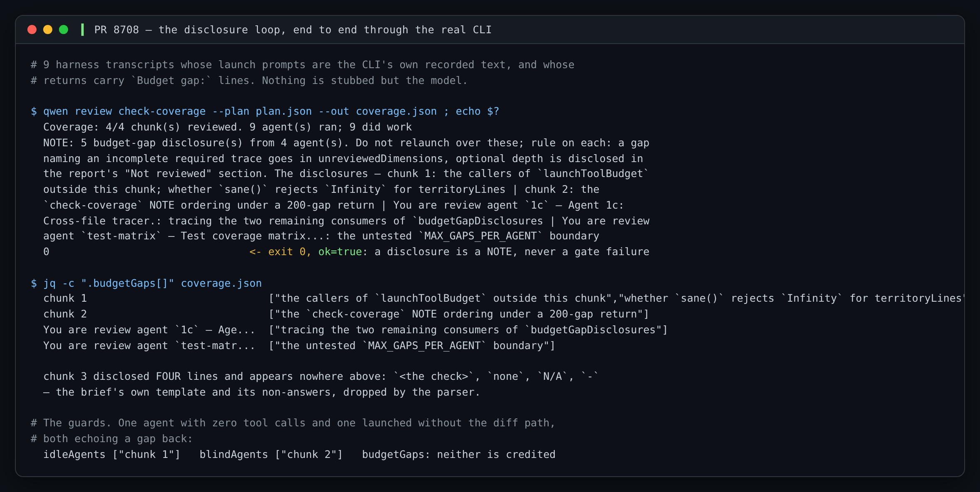The width and height of the screenshot is (980, 492).
Task: Click the idleAgents ["chunk 1"] entry
Action: tap(112, 455)
